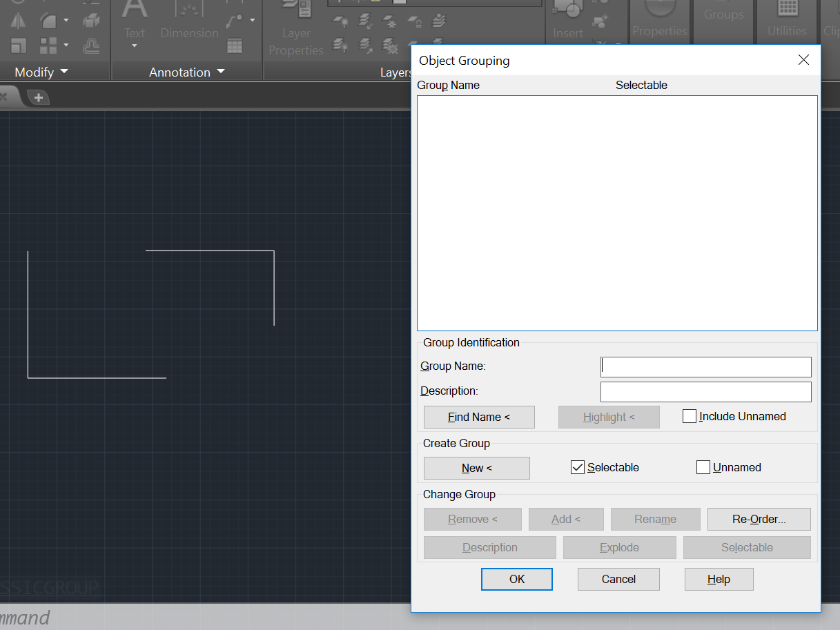Select the Array tool icon

click(48, 46)
